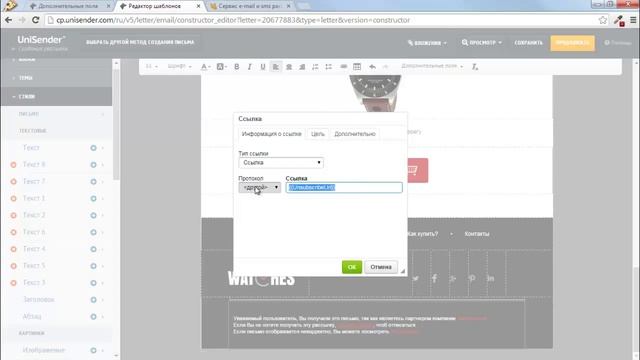Grab the dialog resize handle corner
Viewport: 640px width, 360px height.
click(x=402, y=271)
